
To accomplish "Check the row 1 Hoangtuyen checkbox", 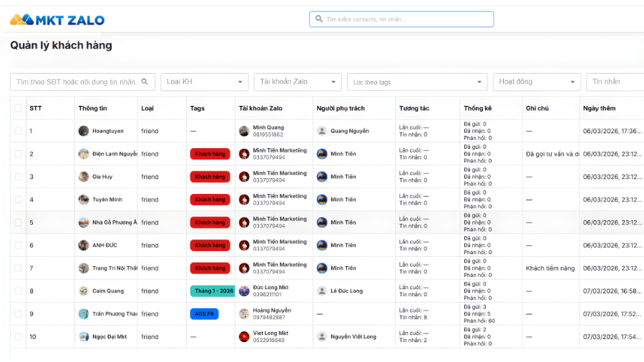I will pyautogui.click(x=18, y=131).
